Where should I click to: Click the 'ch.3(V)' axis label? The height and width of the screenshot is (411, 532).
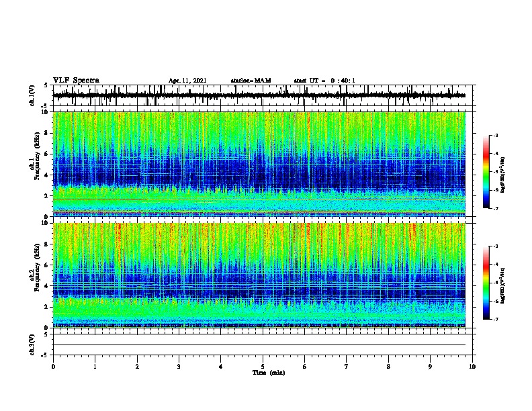(x=32, y=345)
